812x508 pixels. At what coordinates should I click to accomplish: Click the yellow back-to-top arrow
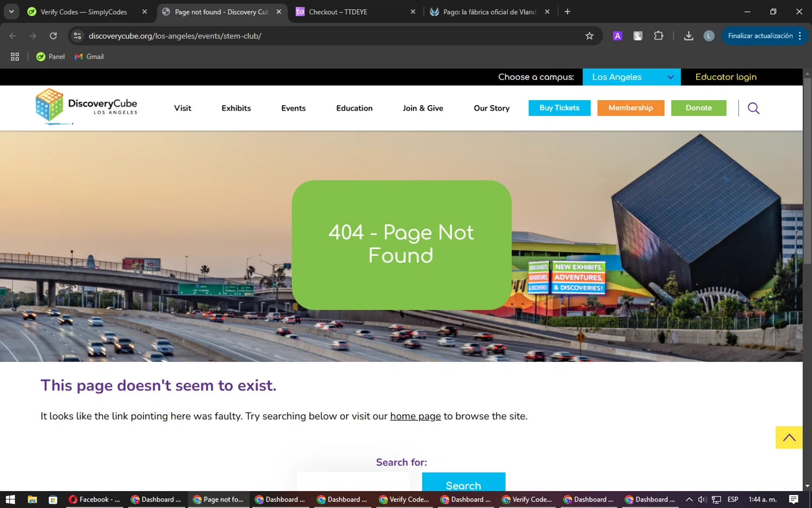point(789,438)
